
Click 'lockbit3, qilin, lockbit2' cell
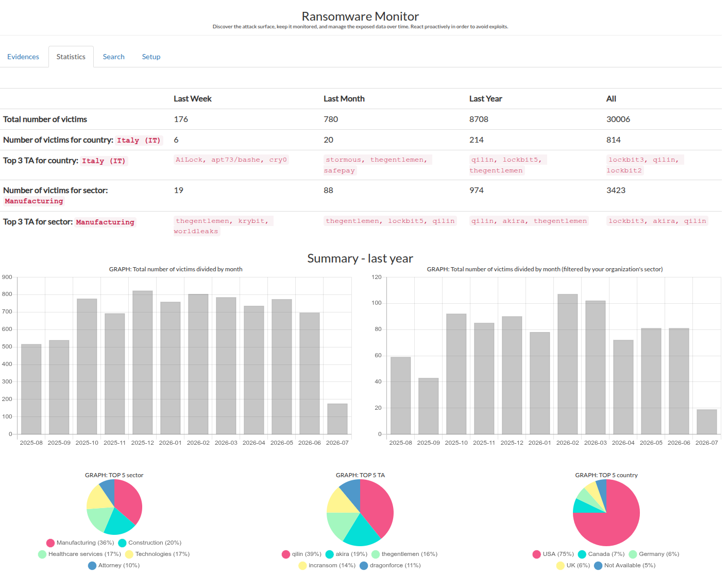645,165
